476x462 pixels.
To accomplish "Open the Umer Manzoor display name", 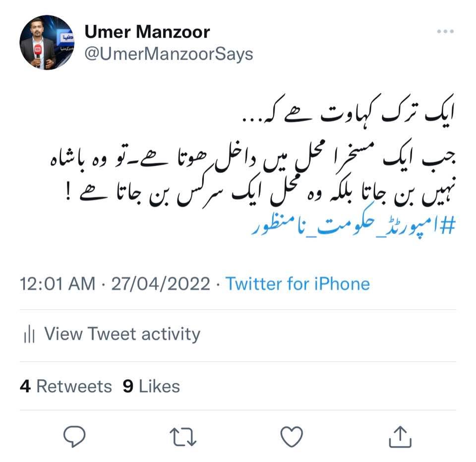I will coord(147,32).
